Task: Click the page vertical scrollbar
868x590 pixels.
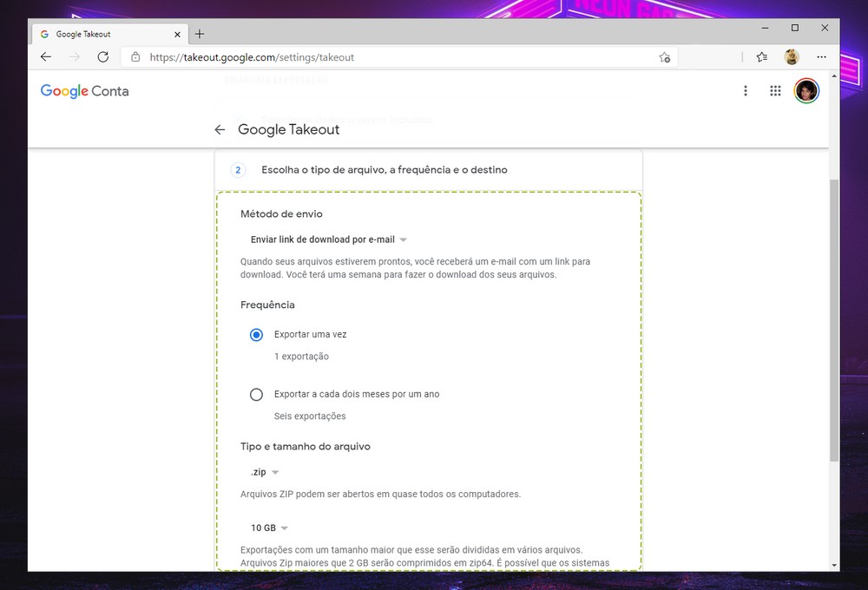Action: (x=834, y=321)
